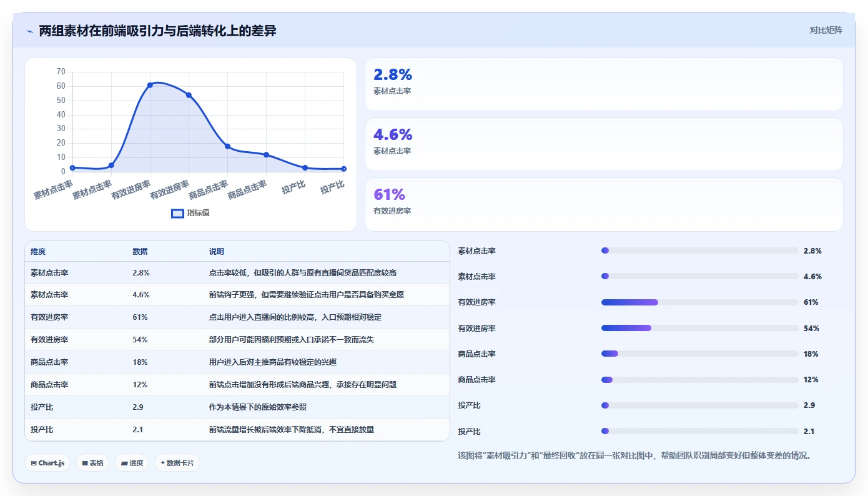The width and height of the screenshot is (868, 496).
Task: Click the note 前端点击增加没有形成后端商品兴趣，承接存在明显问题
Action: pyautogui.click(x=303, y=385)
